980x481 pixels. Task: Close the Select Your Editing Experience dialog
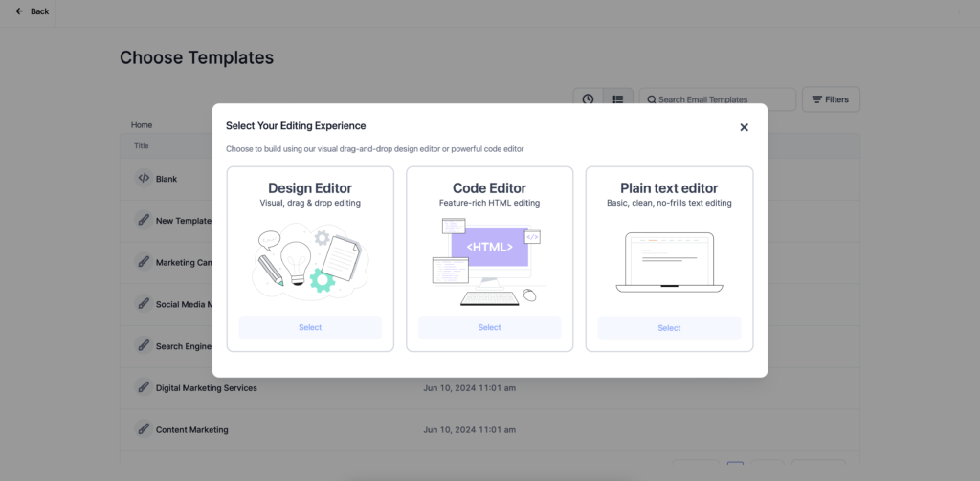[744, 127]
